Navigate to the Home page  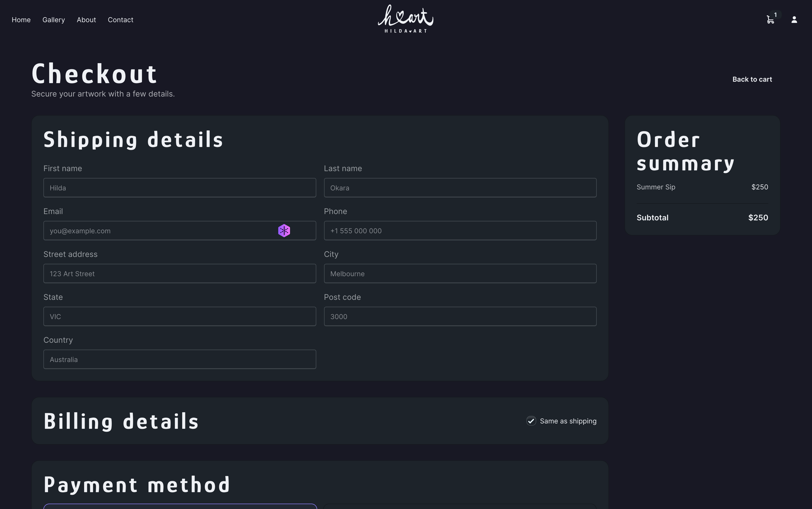(21, 20)
